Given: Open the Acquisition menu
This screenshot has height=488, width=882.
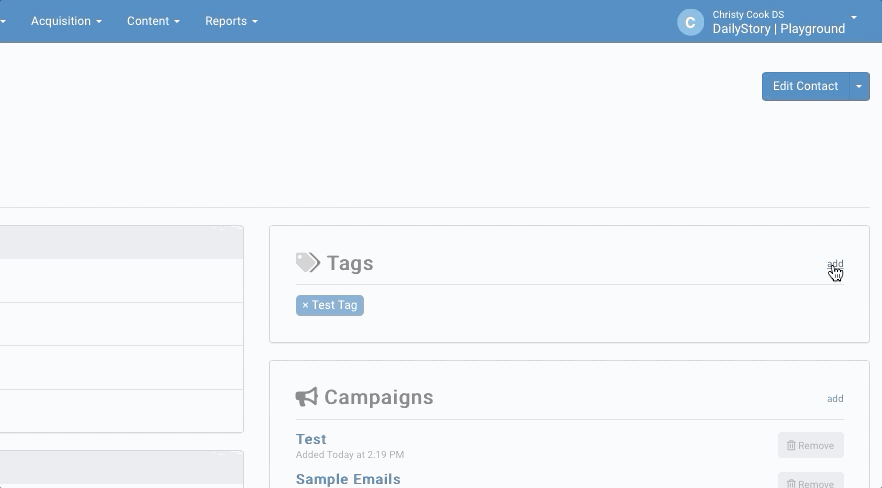Looking at the screenshot, I should coord(66,21).
